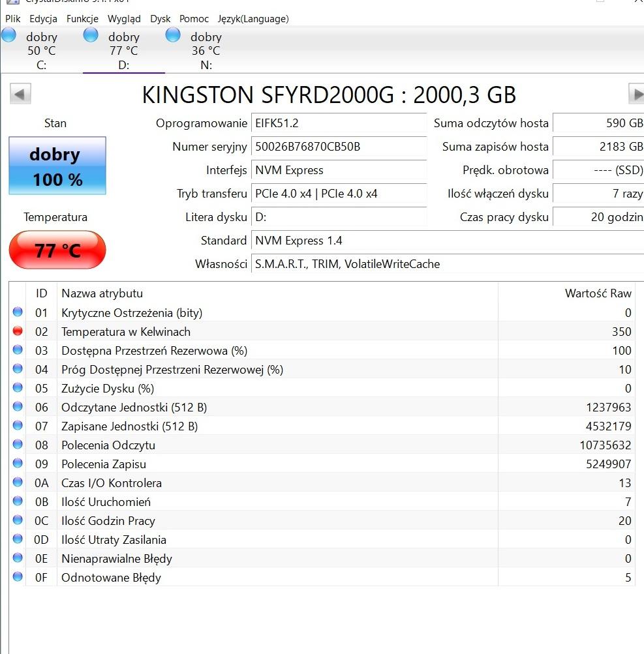The width and height of the screenshot is (644, 654).
Task: Click blue status dot for Odnotowane Błędy
Action: point(18,577)
